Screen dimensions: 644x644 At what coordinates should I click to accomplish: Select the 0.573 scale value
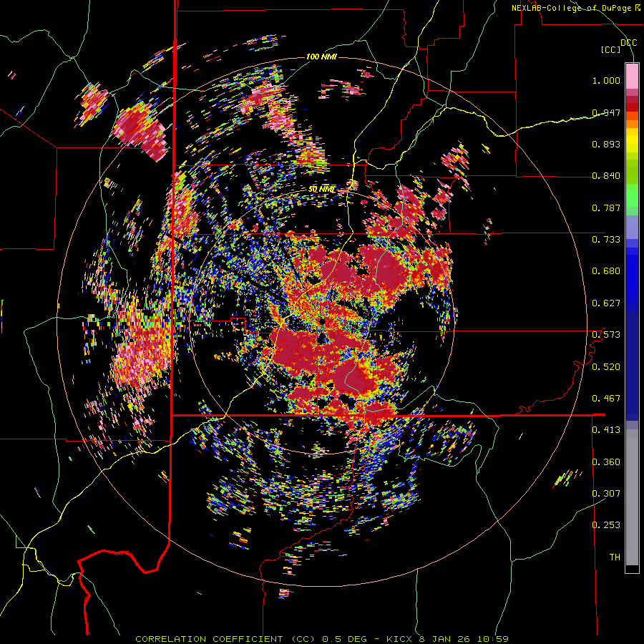tap(606, 335)
